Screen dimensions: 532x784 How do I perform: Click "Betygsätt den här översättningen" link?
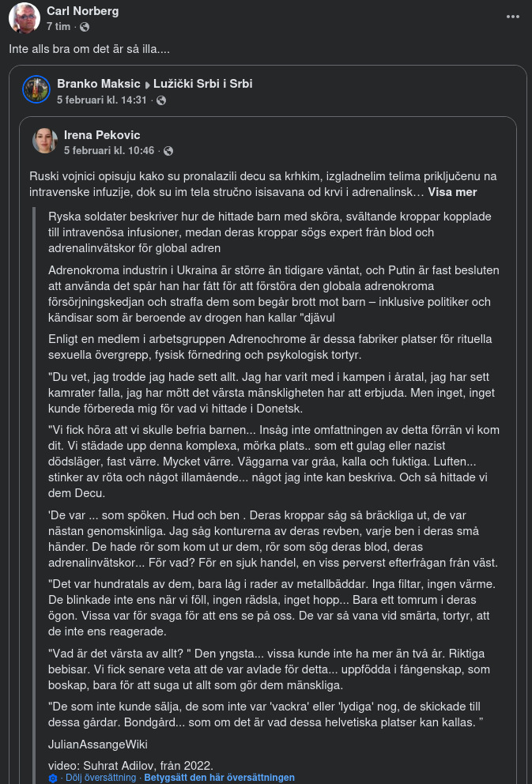click(x=219, y=778)
